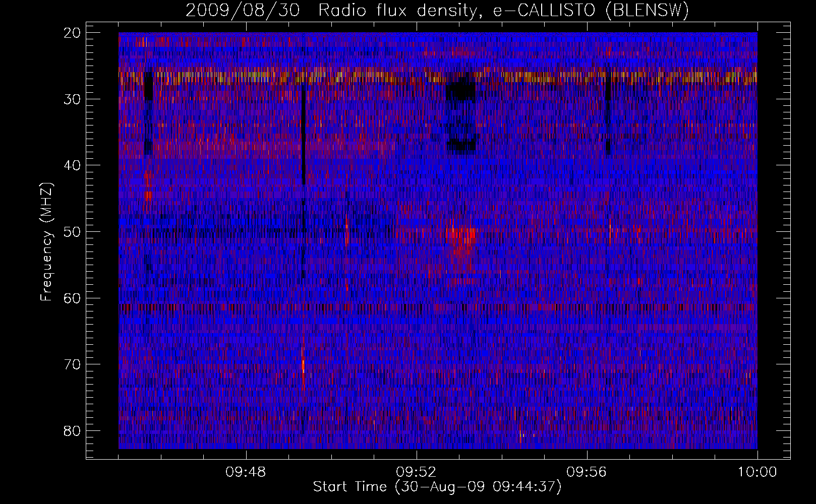The image size is (816, 504).
Task: Click the 40 frequency tick label
Action: click(73, 165)
